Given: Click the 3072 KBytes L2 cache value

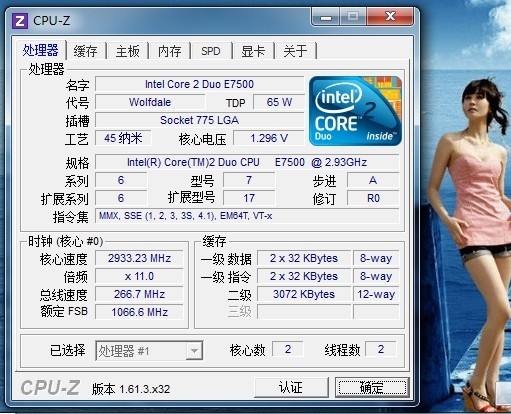Looking at the screenshot, I should 304,294.
